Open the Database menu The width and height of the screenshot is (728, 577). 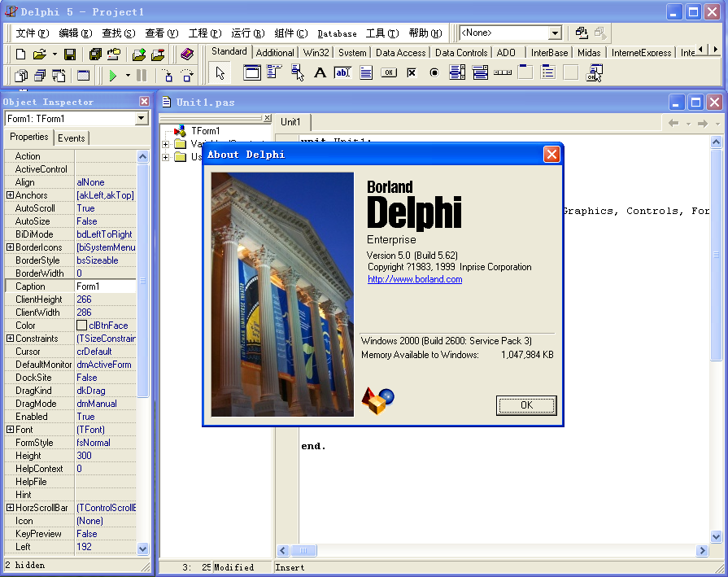(337, 33)
